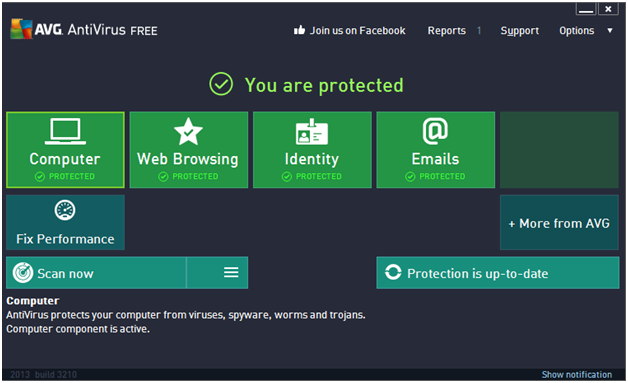Open scan options hamburger menu
The width and height of the screenshot is (628, 383).
[231, 272]
